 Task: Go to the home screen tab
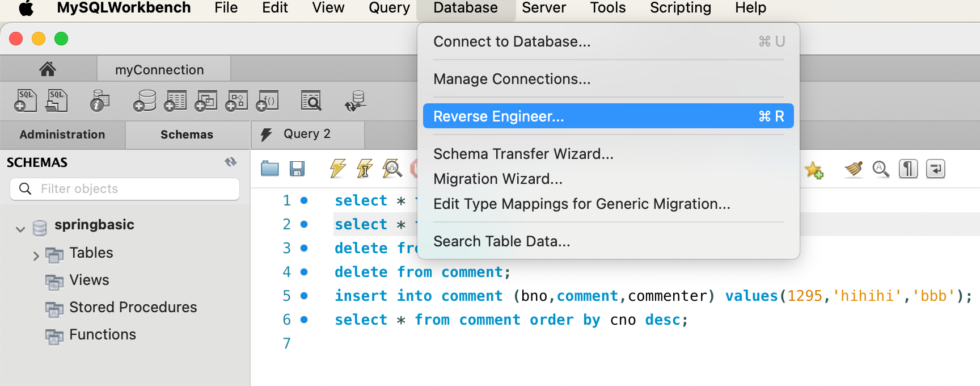point(48,69)
